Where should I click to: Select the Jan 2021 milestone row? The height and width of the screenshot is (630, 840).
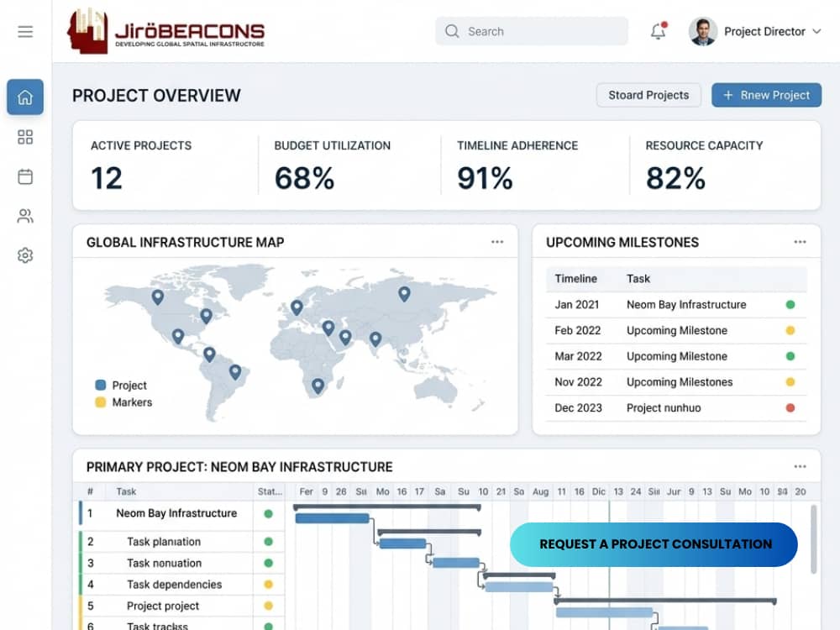[x=676, y=305]
